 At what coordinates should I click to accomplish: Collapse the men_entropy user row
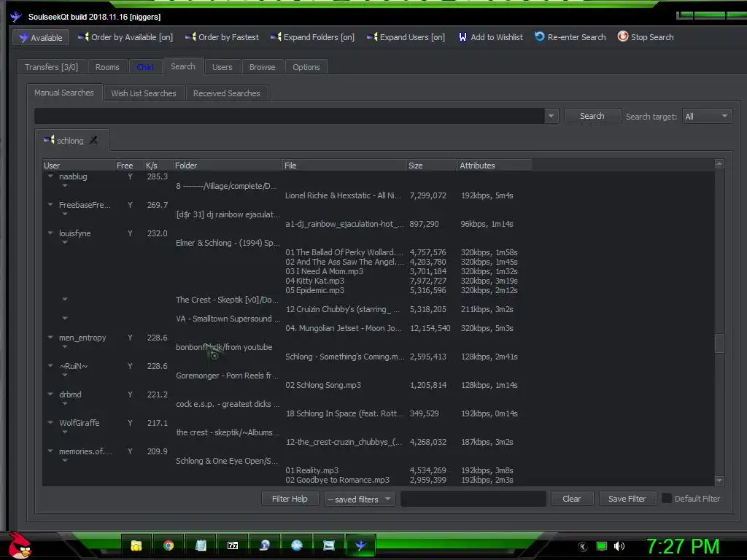50,338
